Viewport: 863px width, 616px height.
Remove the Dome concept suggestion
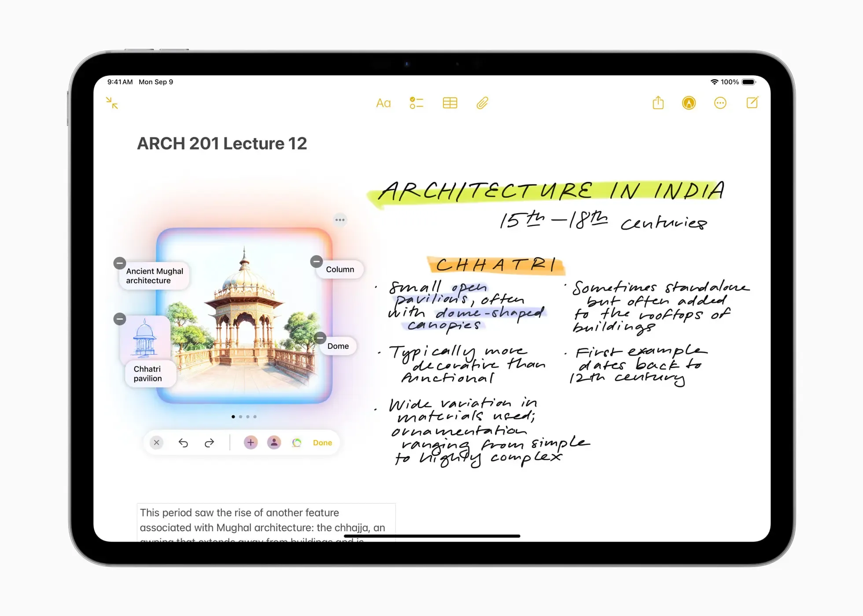click(320, 338)
